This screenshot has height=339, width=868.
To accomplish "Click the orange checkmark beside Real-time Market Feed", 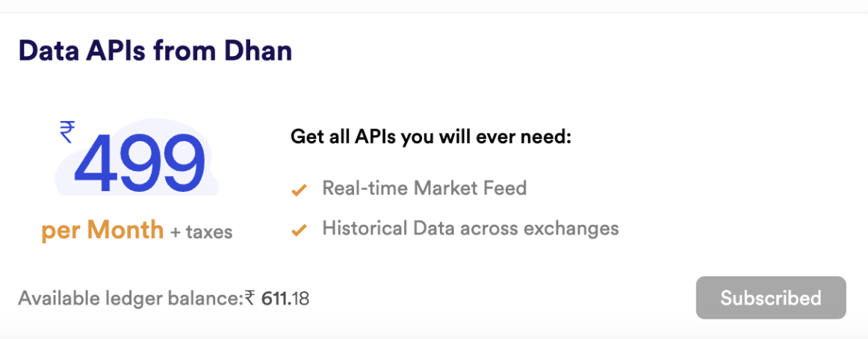I will (x=299, y=191).
